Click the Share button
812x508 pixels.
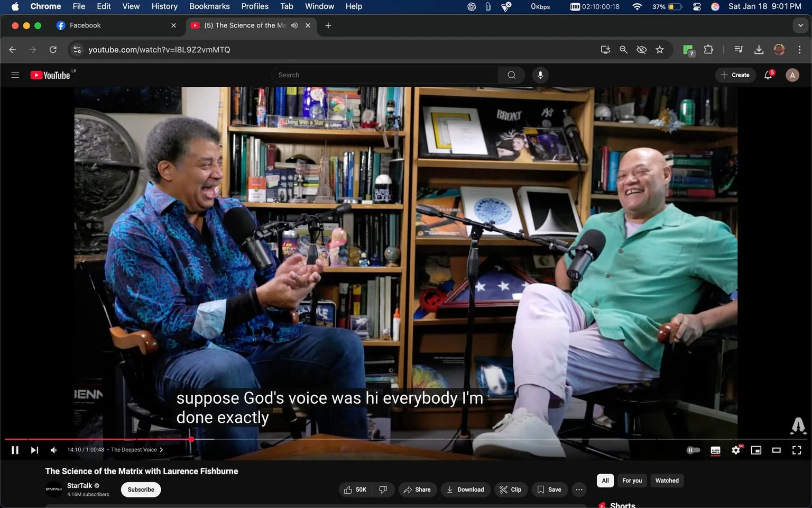(x=417, y=489)
